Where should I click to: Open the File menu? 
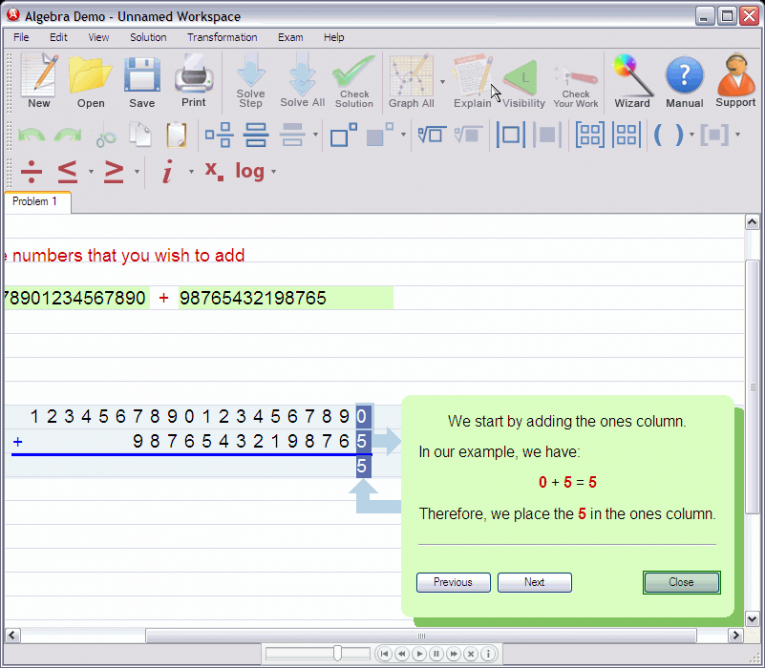point(21,37)
